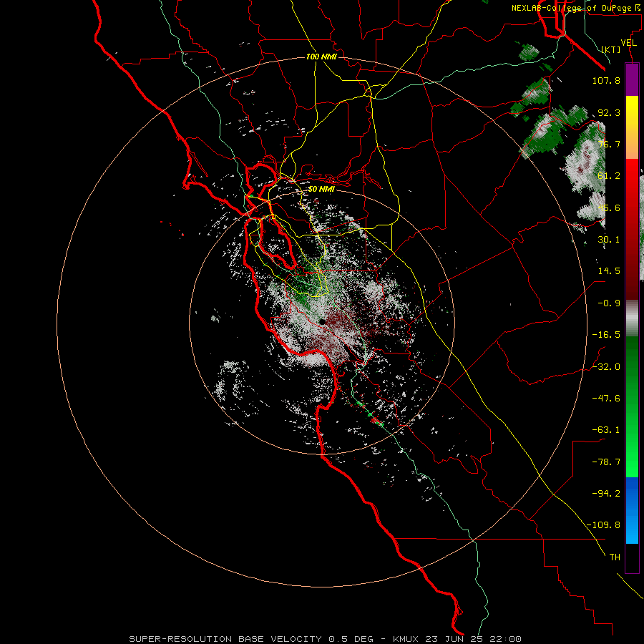Click the KMUX radar site dot at map center
644x644 pixels.
[x=323, y=322]
